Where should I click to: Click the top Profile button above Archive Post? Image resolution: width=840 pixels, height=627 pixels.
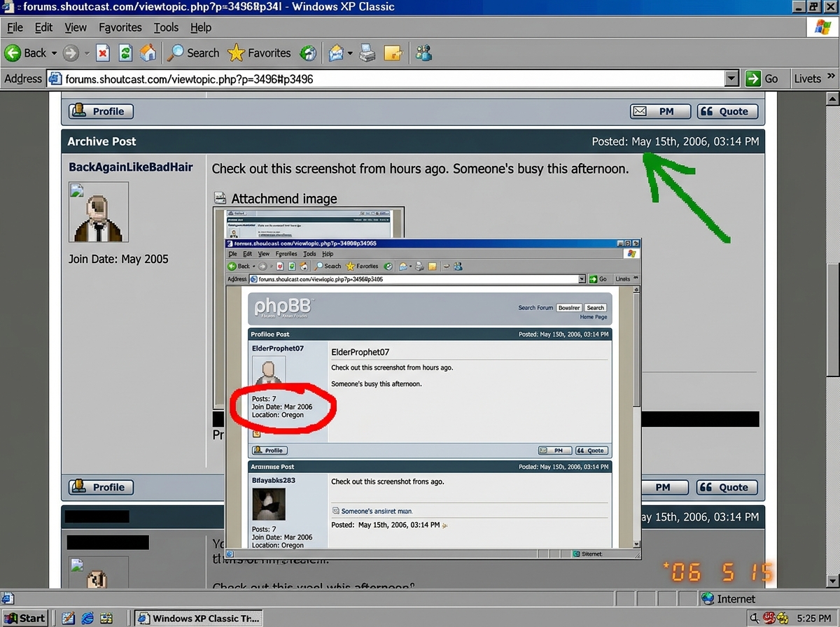click(x=101, y=111)
